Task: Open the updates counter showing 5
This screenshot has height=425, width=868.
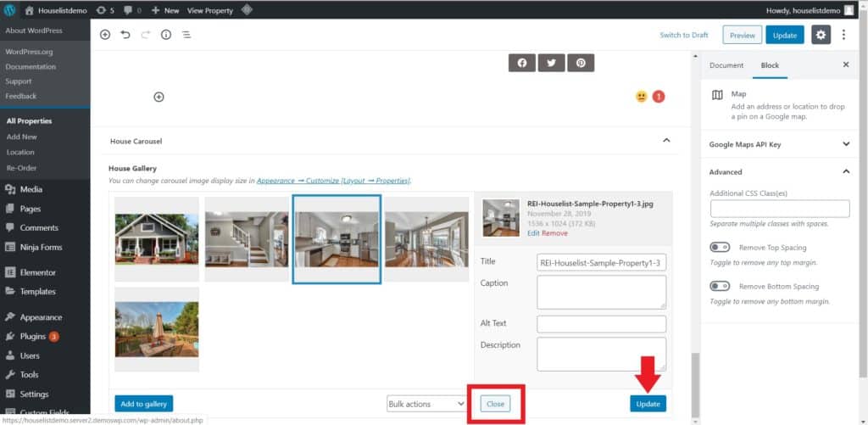Action: point(104,10)
